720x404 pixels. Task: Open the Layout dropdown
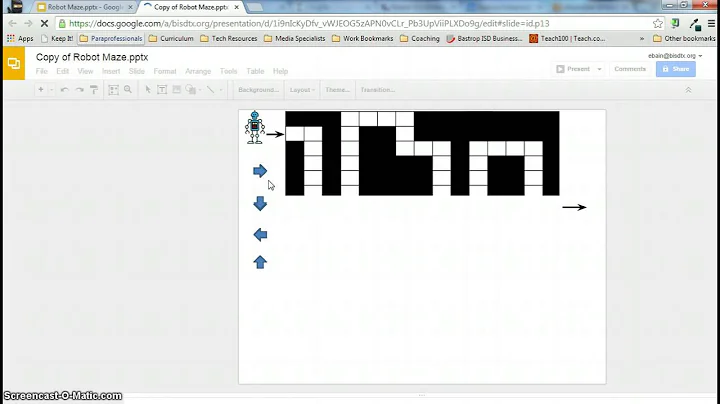(302, 90)
